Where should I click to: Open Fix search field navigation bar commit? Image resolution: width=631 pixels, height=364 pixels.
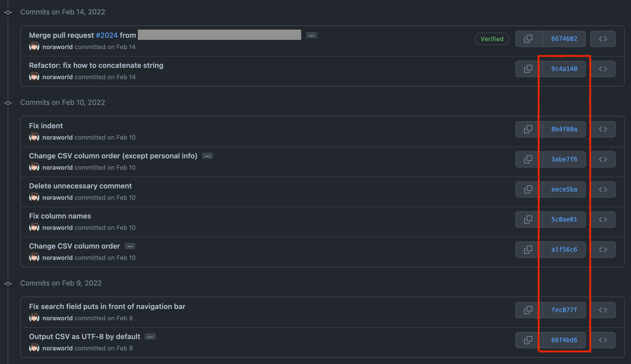point(107,306)
